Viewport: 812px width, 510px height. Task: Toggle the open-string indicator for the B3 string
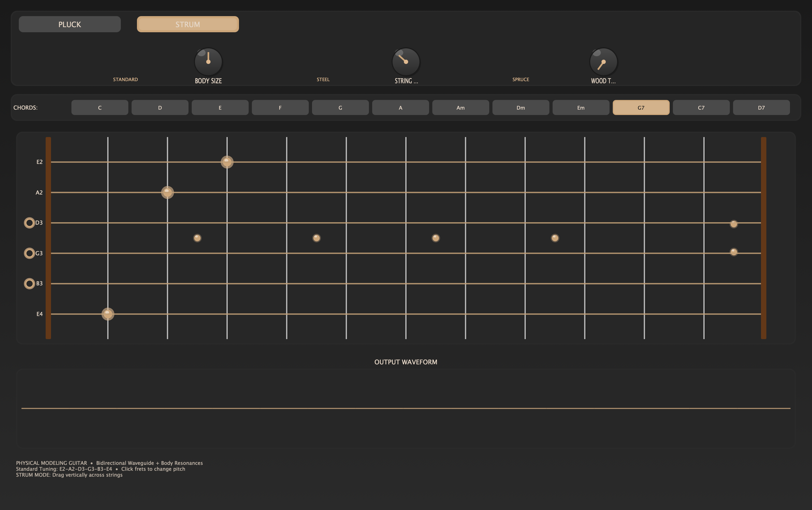coord(29,283)
